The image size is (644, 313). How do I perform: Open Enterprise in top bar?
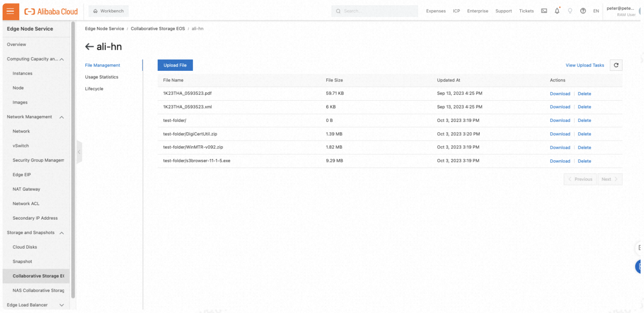click(x=478, y=11)
